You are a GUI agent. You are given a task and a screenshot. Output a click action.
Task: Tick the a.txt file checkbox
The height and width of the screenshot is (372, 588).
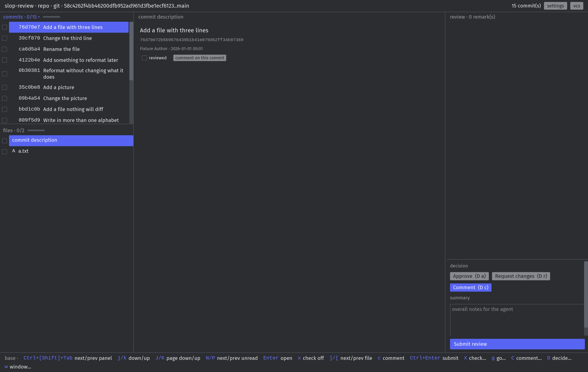tap(5, 152)
